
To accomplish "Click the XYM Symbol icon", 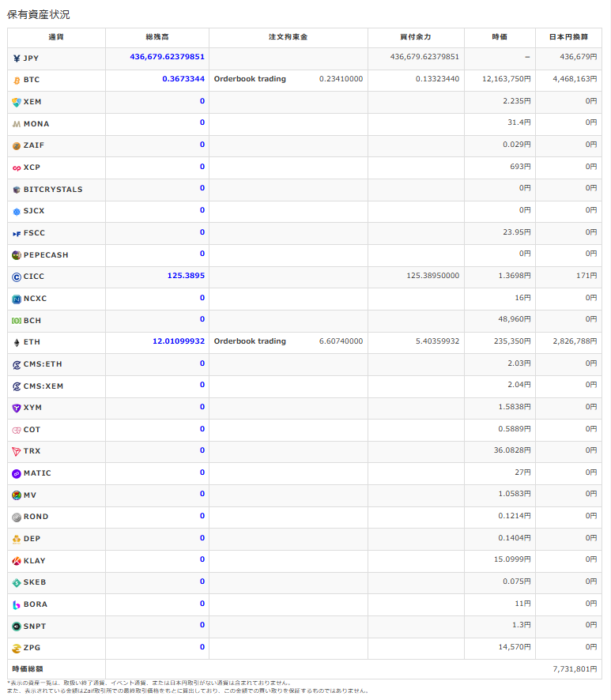I will click(17, 408).
